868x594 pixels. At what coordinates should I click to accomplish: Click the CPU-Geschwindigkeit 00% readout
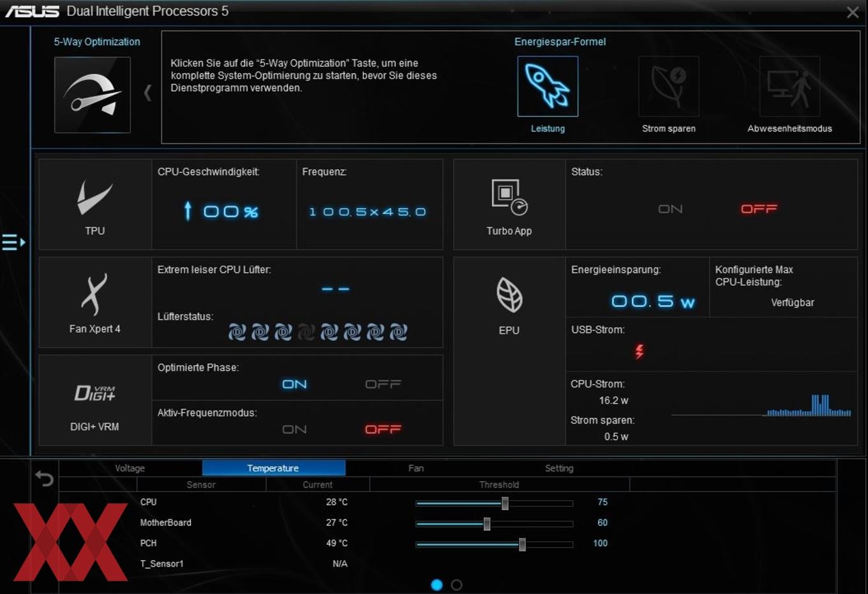(230, 212)
